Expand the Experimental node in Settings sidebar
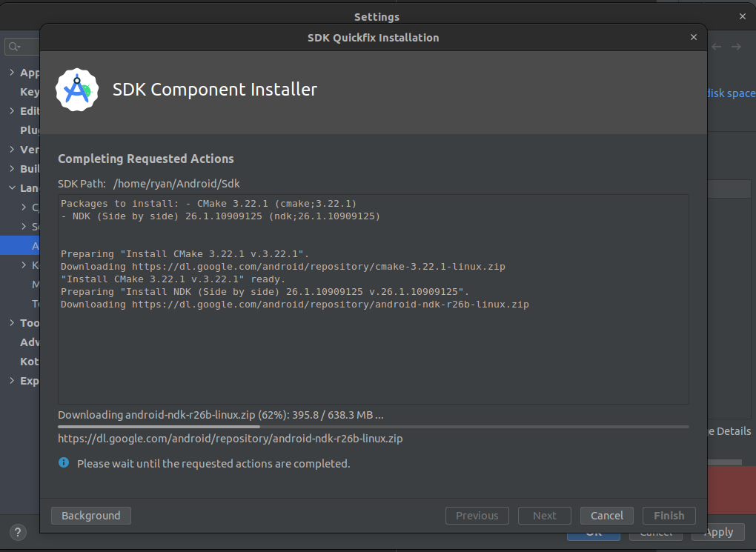Viewport: 756px width, 552px height. pyautogui.click(x=12, y=381)
